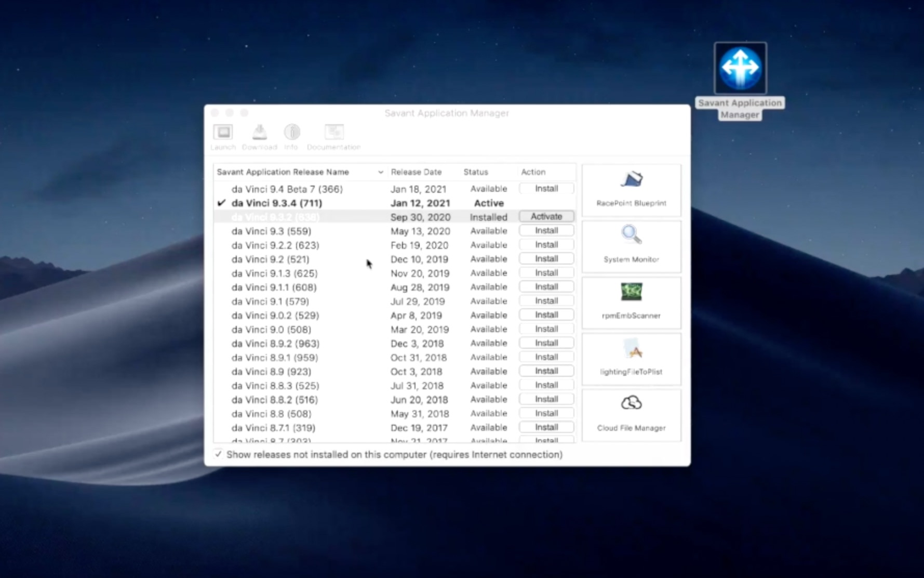Install da Vinci 8.9.2 (963)
The image size is (924, 578).
(x=546, y=343)
